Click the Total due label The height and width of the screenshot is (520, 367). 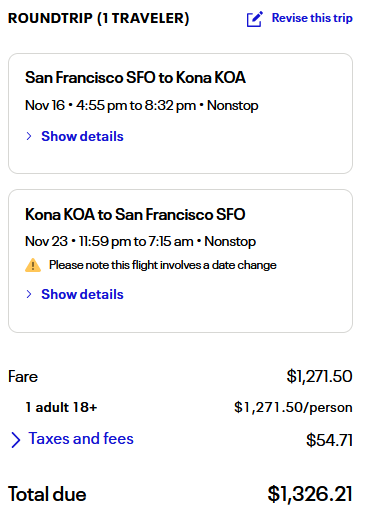click(47, 494)
